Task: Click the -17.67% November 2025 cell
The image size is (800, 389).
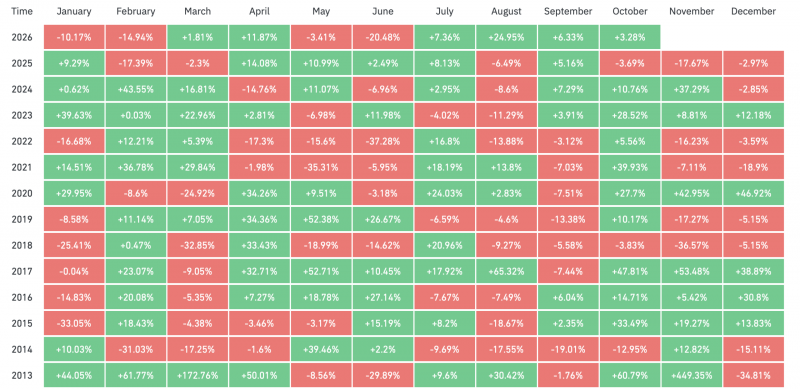Action: [x=691, y=63]
